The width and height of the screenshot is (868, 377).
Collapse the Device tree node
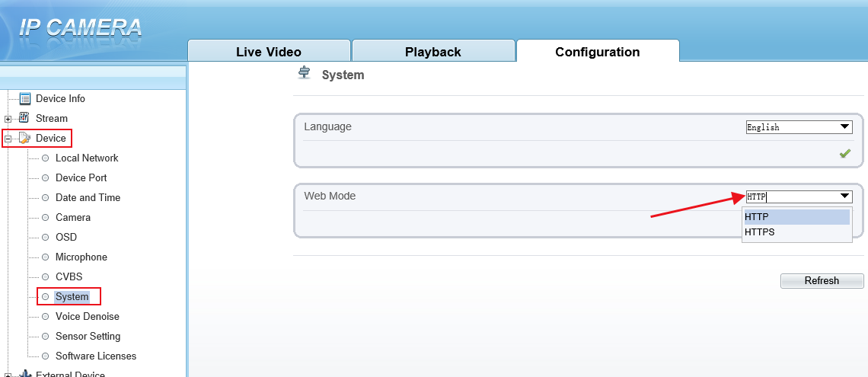[8, 139]
